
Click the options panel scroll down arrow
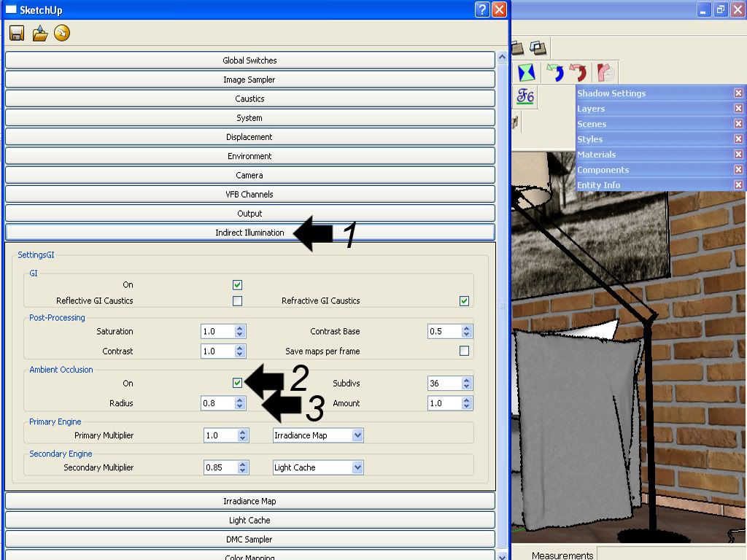click(502, 555)
